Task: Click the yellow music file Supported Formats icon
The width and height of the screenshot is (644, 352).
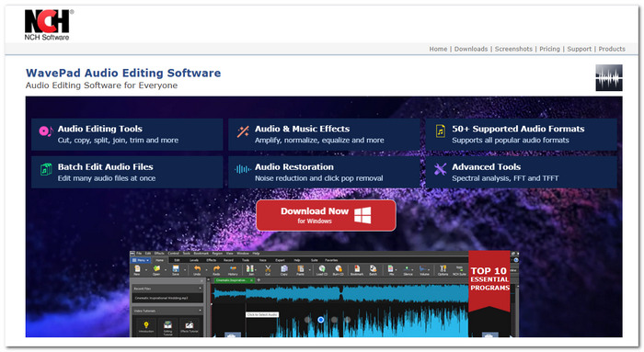Action: 441,131
